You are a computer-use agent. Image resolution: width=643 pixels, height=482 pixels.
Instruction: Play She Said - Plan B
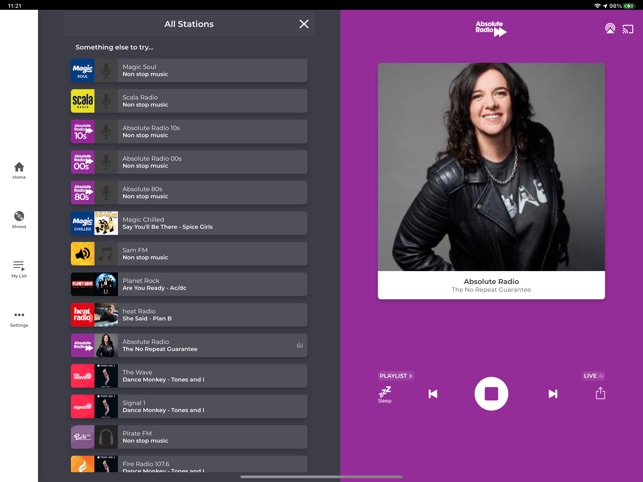coord(147,318)
